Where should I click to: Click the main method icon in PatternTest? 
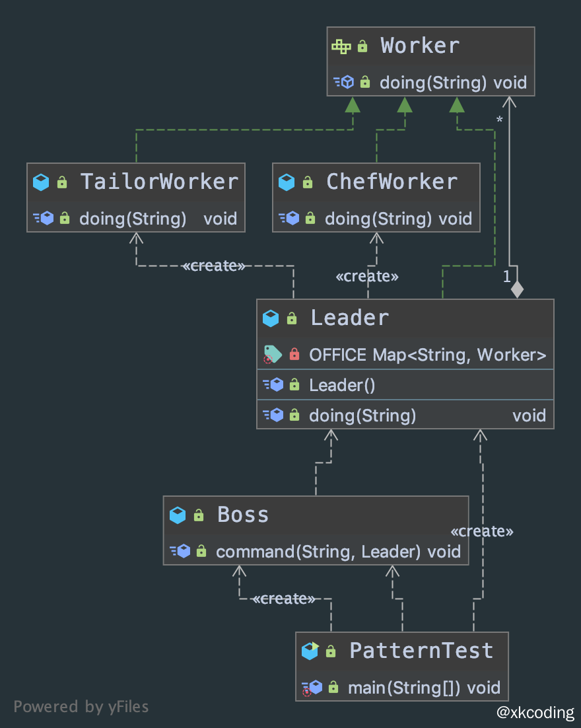pos(311,688)
